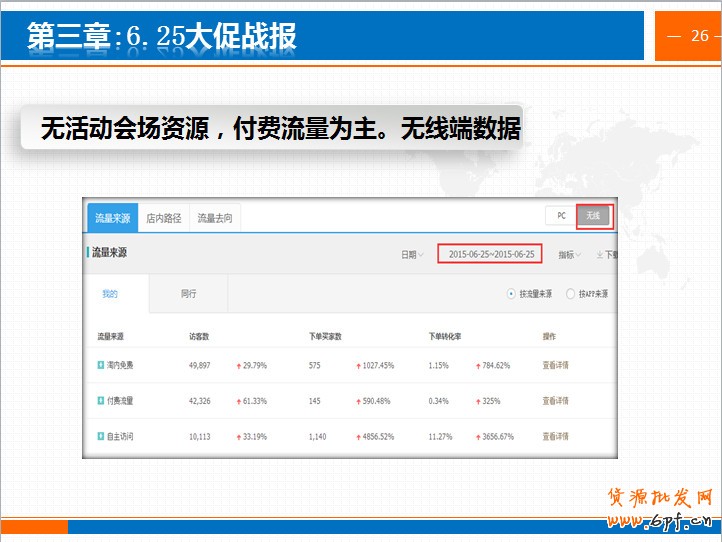Open the 指标 dropdown

point(569,255)
